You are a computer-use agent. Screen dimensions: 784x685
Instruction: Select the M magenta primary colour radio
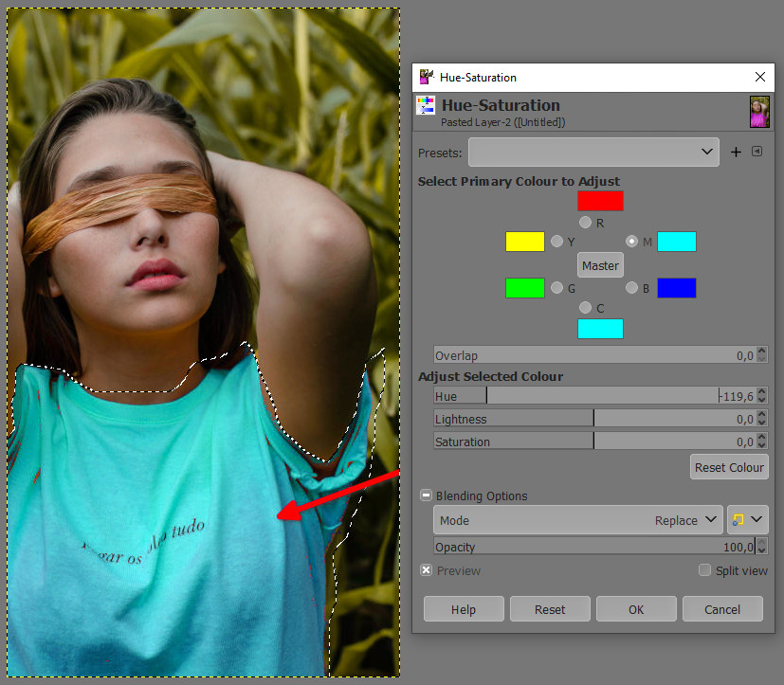point(631,242)
